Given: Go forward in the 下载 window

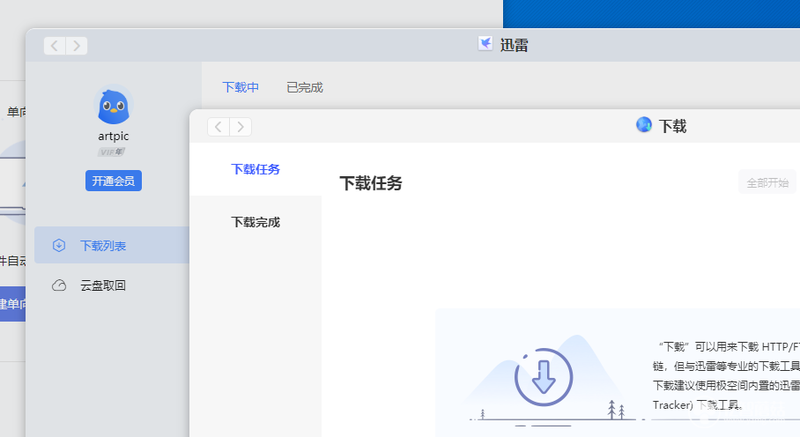Looking at the screenshot, I should 240,126.
